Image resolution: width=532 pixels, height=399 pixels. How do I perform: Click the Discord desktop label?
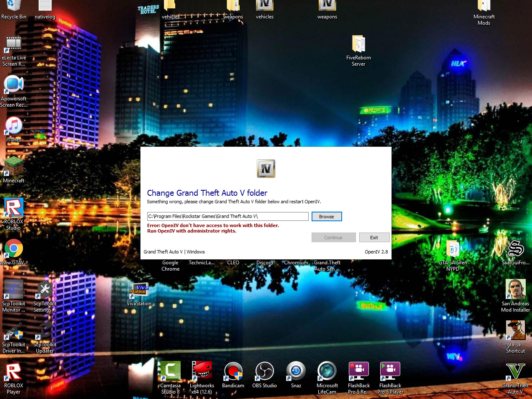(265, 263)
